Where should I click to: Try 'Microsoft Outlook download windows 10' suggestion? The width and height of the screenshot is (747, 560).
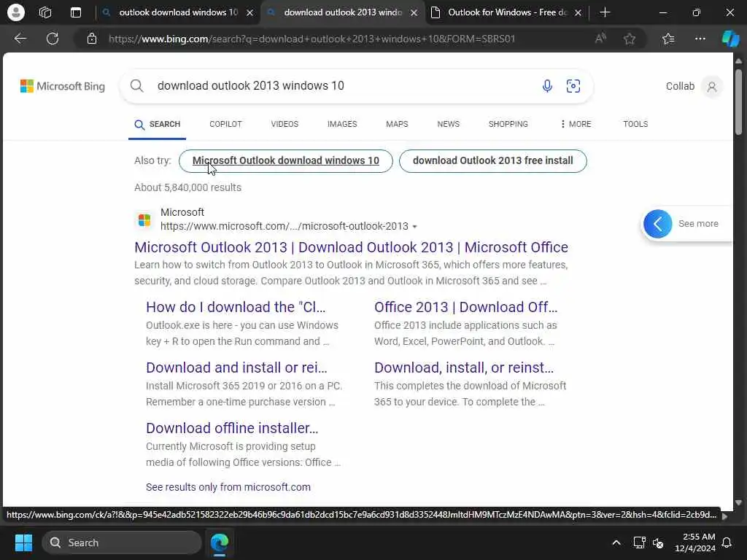pyautogui.click(x=286, y=161)
